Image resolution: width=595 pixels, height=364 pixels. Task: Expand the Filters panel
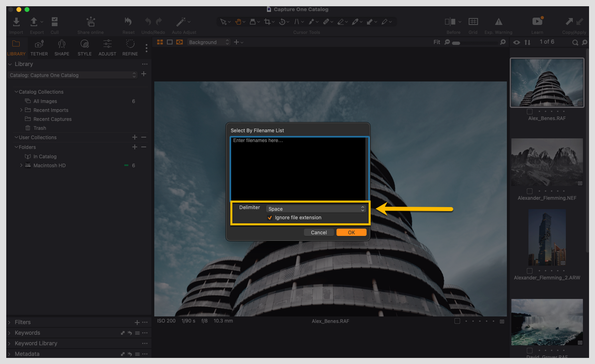pyautogui.click(x=9, y=322)
